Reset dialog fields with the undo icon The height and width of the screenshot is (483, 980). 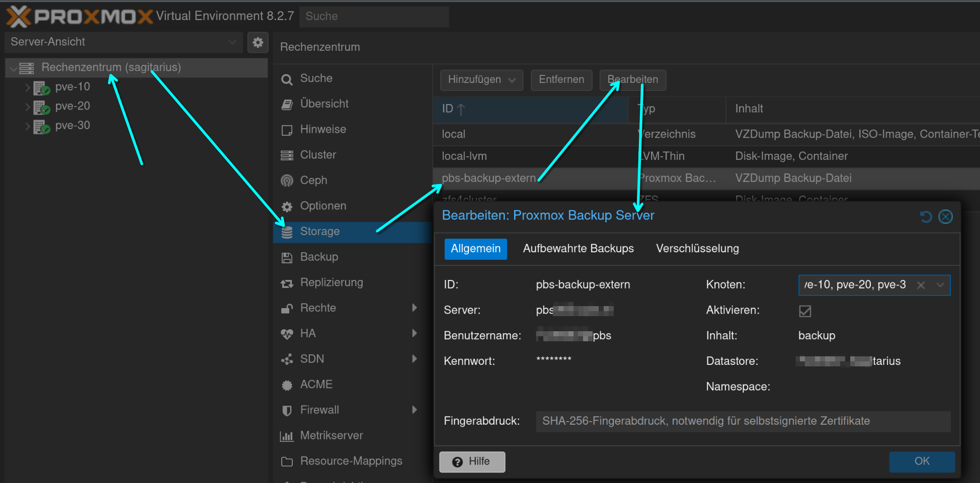point(926,217)
